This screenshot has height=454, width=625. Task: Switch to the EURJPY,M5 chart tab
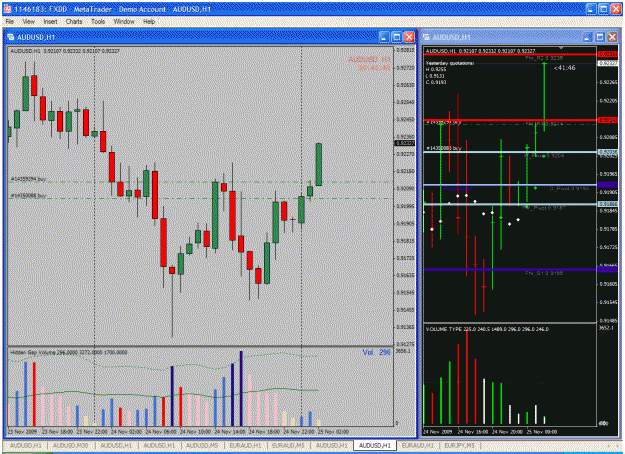click(459, 445)
